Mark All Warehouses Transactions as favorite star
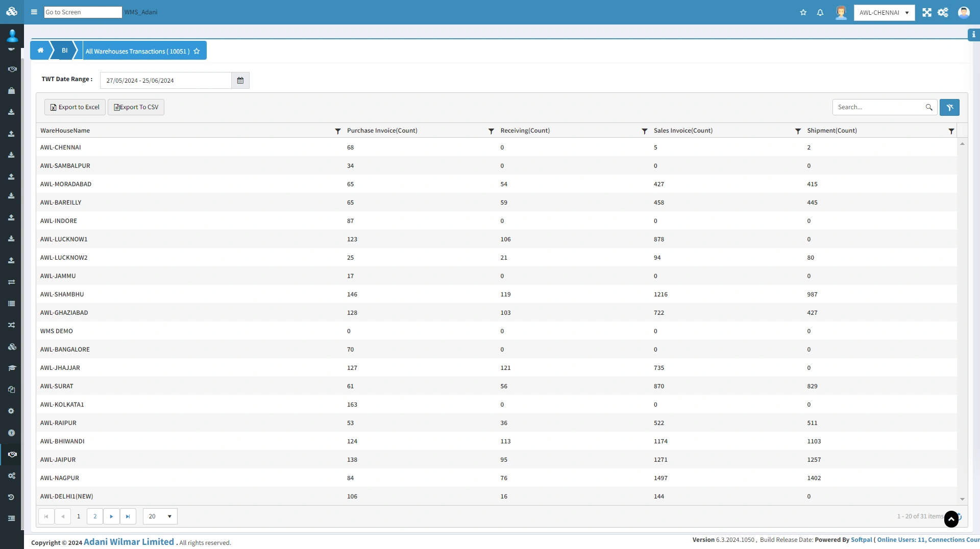The height and width of the screenshot is (549, 980). pos(197,52)
